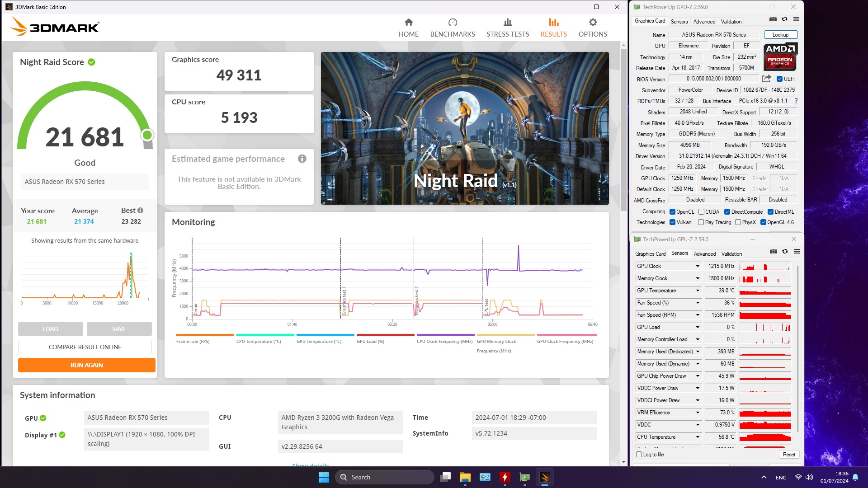Open the 3DMark OPTIONS gear
This screenshot has width=868, height=488.
pyautogui.click(x=593, y=28)
